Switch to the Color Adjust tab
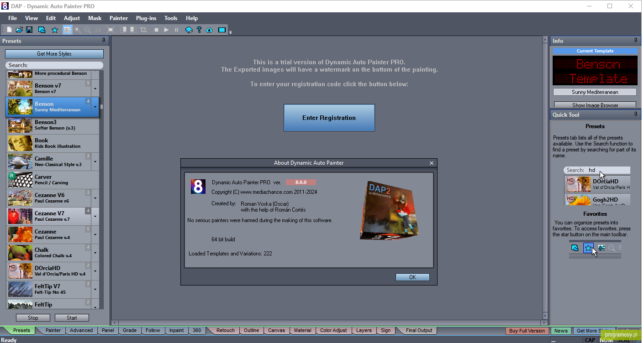The height and width of the screenshot is (343, 644). click(333, 330)
